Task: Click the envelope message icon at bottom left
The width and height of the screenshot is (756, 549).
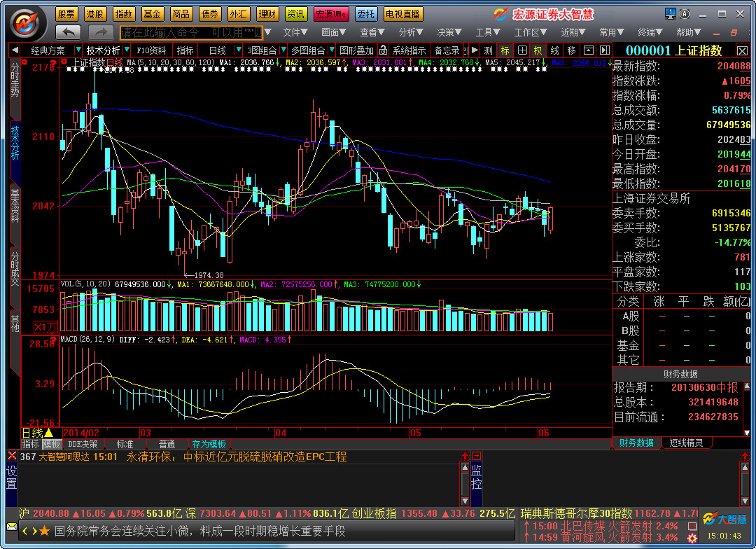Action: pyautogui.click(x=12, y=526)
